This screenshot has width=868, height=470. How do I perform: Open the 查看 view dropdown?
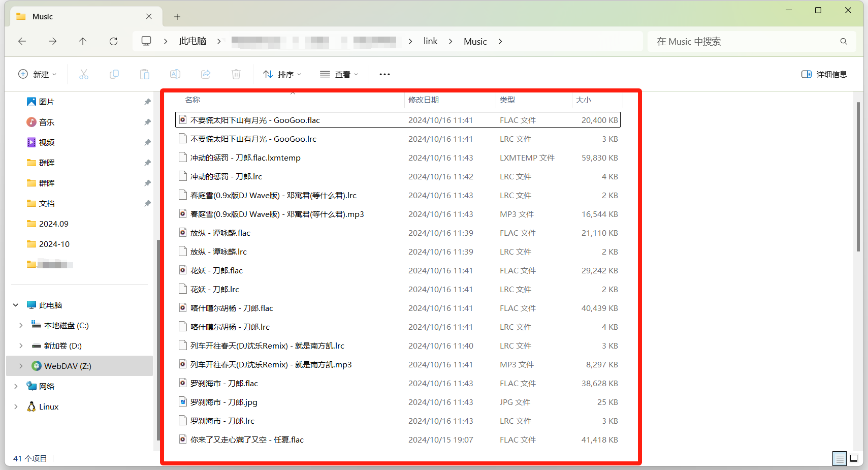click(339, 74)
